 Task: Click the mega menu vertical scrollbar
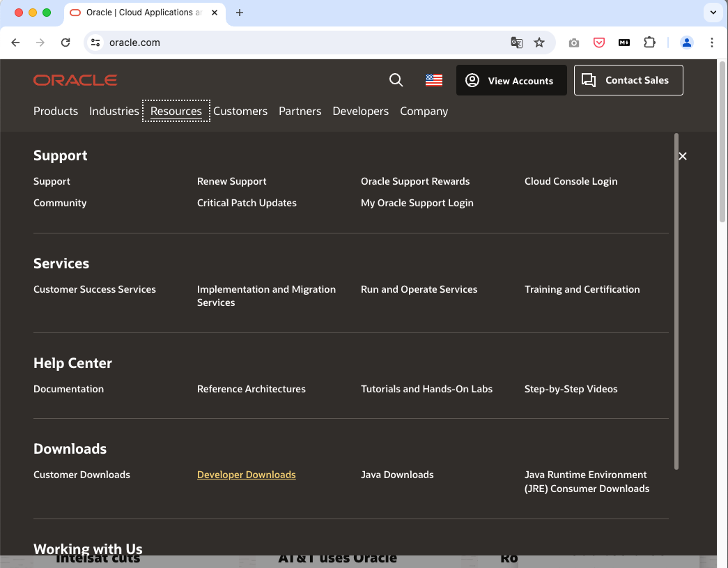[x=676, y=302]
